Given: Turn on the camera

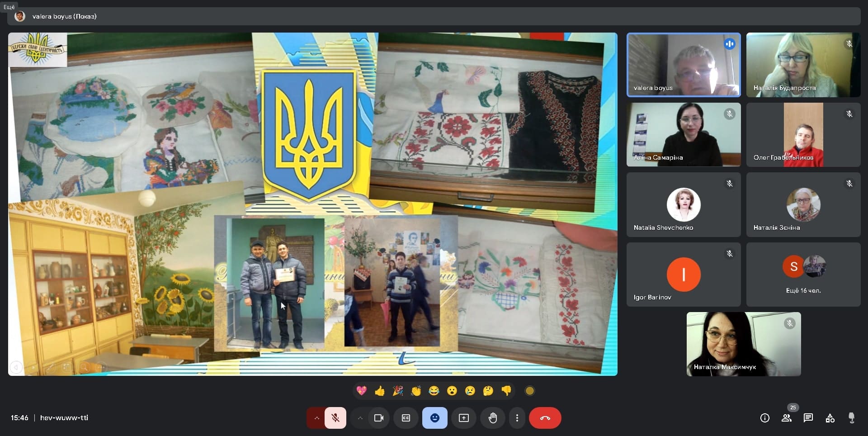Looking at the screenshot, I should tap(379, 418).
